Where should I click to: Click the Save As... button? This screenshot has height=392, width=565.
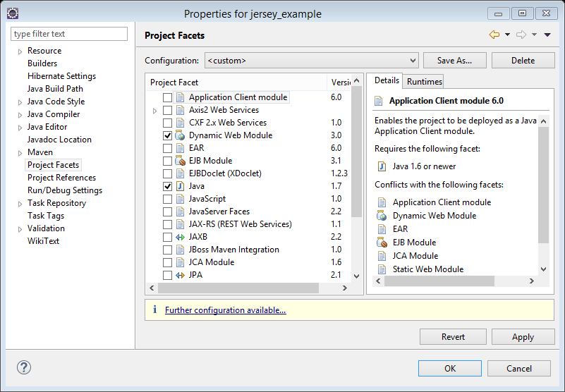(455, 61)
